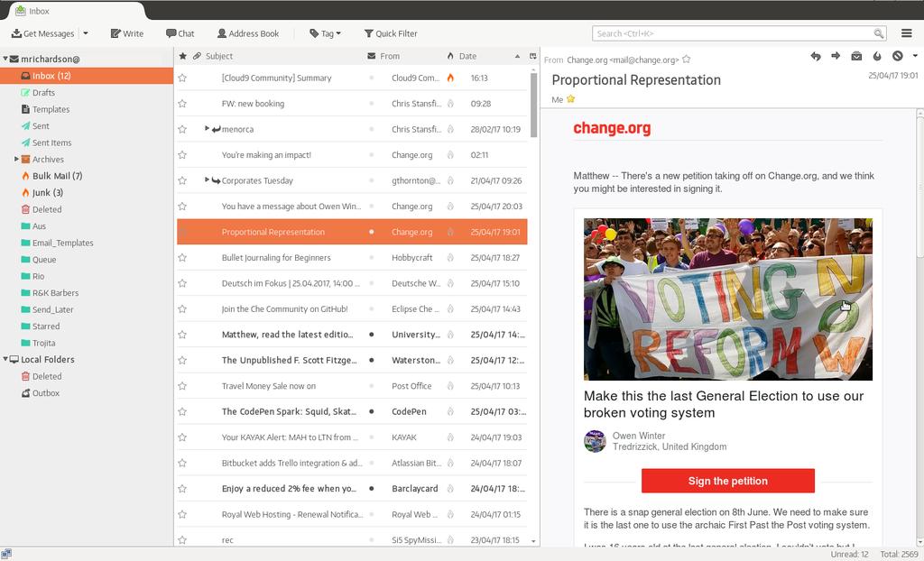Viewport: 924px width, 561px height.
Task: Click the Reply arrow icon in message header
Action: click(816, 56)
